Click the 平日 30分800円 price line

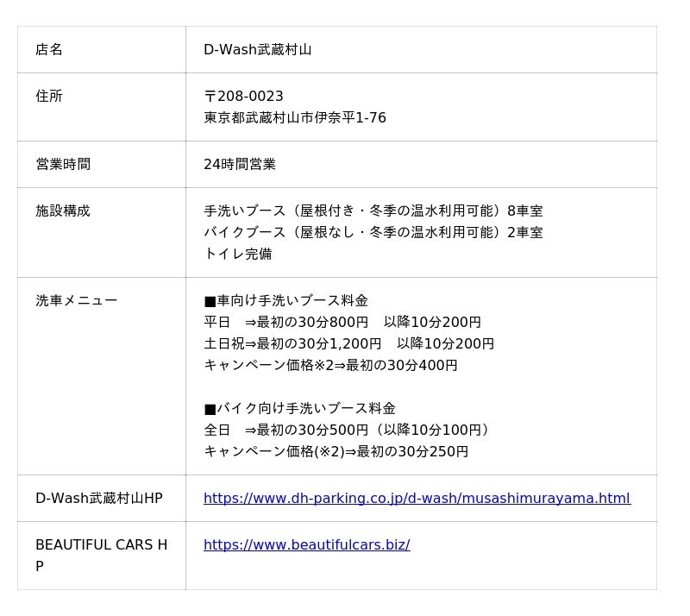point(342,322)
